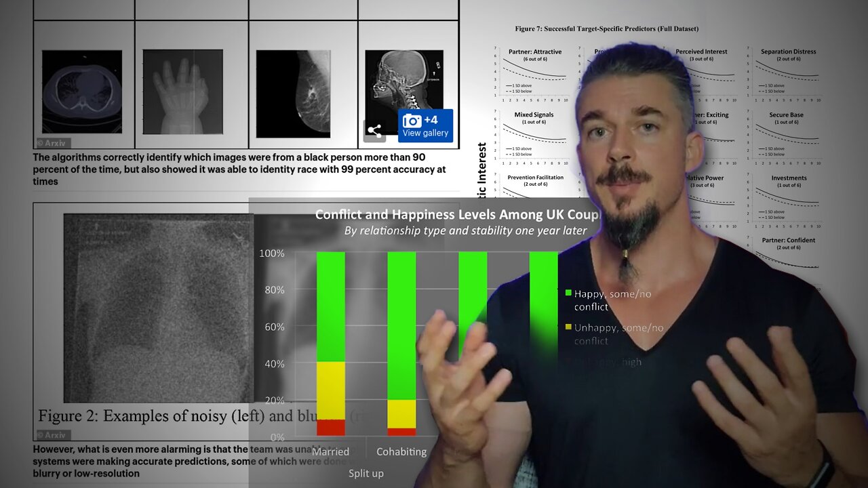Click the 'Split up' chart label
Screen dimensions: 868x488
click(366, 473)
